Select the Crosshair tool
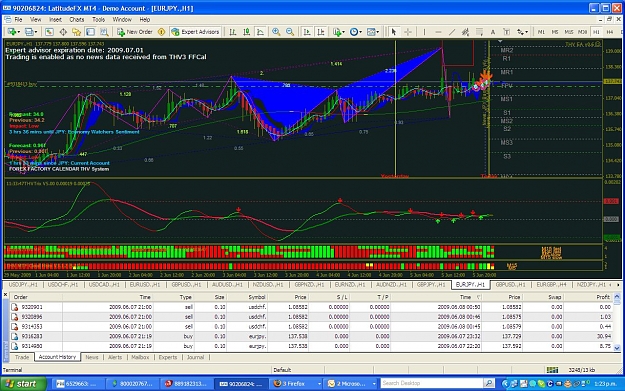Viewport: 625px width, 391px height. [408, 32]
